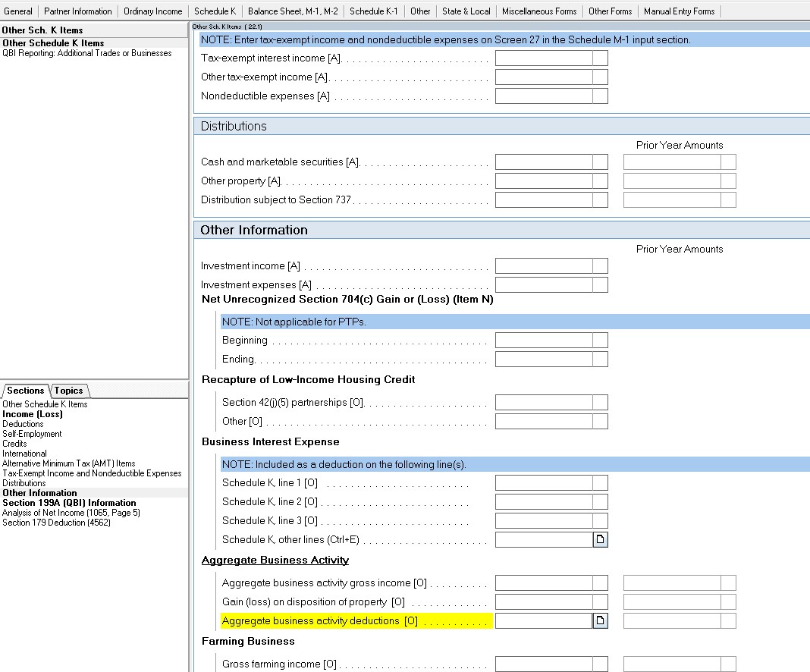
Task: Click the Gross farming income field
Action: [551, 664]
